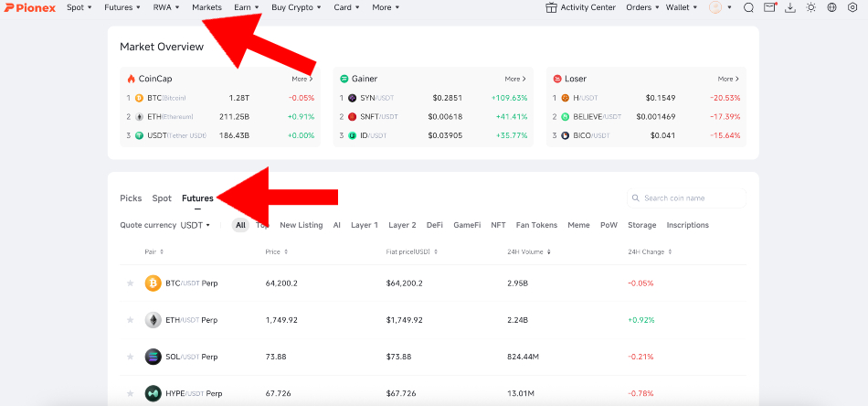Open More in the Loser card
This screenshot has width=868, height=406.
(x=728, y=80)
